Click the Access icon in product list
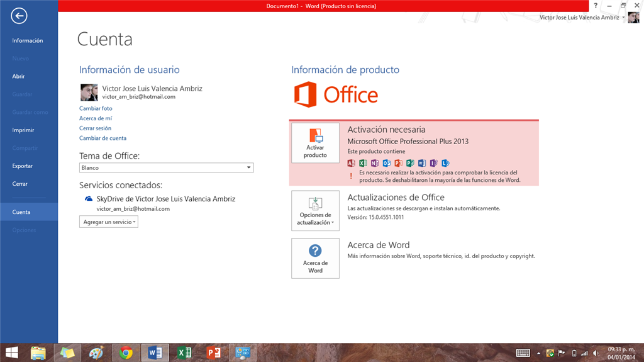644x362 pixels. 351,163
